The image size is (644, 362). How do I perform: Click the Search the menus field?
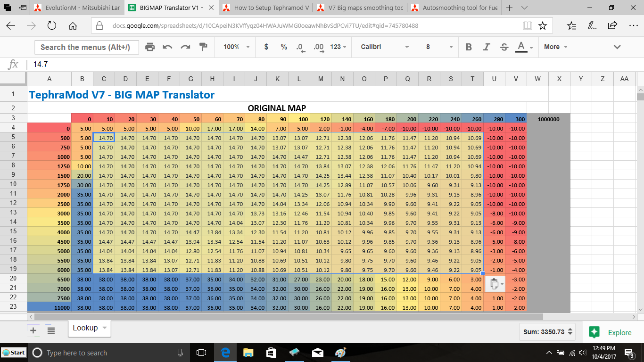click(86, 47)
